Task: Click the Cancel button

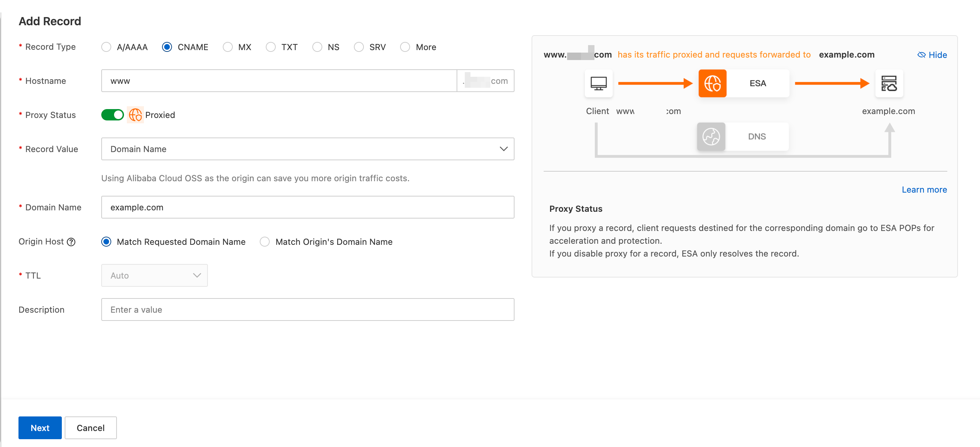Action: click(91, 428)
